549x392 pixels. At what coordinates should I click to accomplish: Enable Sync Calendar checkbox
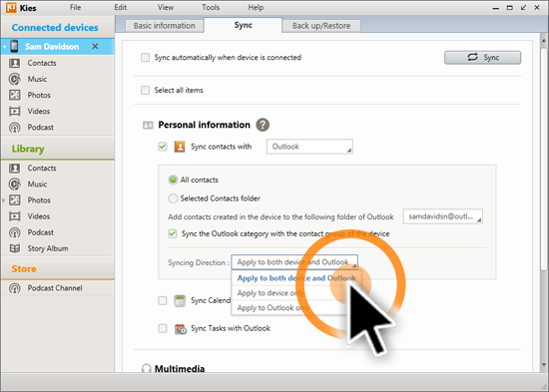tap(163, 300)
